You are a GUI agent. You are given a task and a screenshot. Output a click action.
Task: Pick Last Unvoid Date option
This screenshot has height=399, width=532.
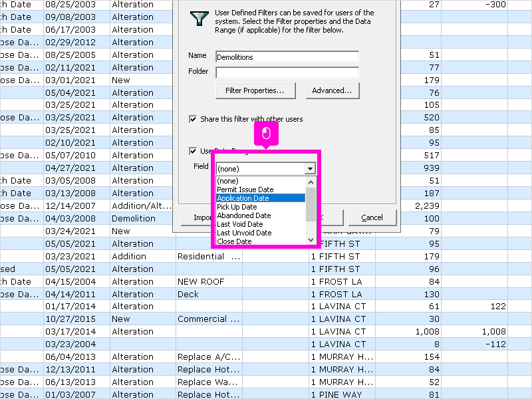(x=261, y=233)
